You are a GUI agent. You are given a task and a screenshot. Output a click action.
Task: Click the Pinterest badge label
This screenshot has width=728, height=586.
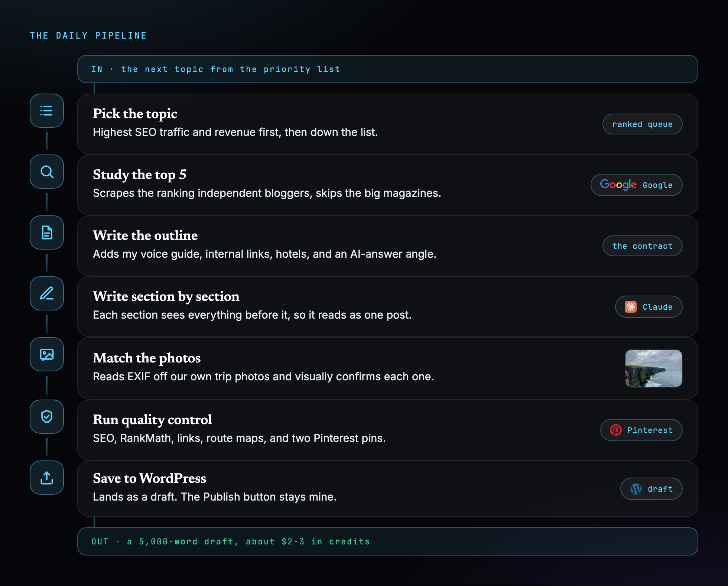(650, 430)
